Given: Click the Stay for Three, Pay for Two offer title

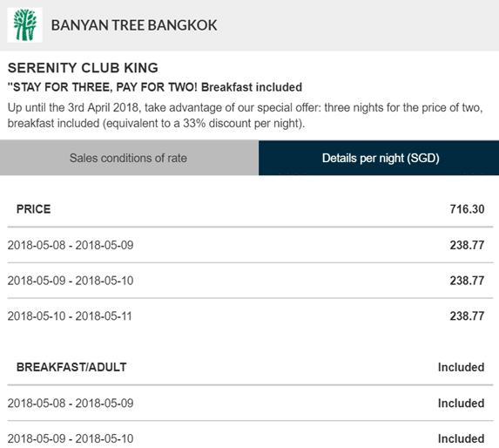Looking at the screenshot, I should pos(155,87).
